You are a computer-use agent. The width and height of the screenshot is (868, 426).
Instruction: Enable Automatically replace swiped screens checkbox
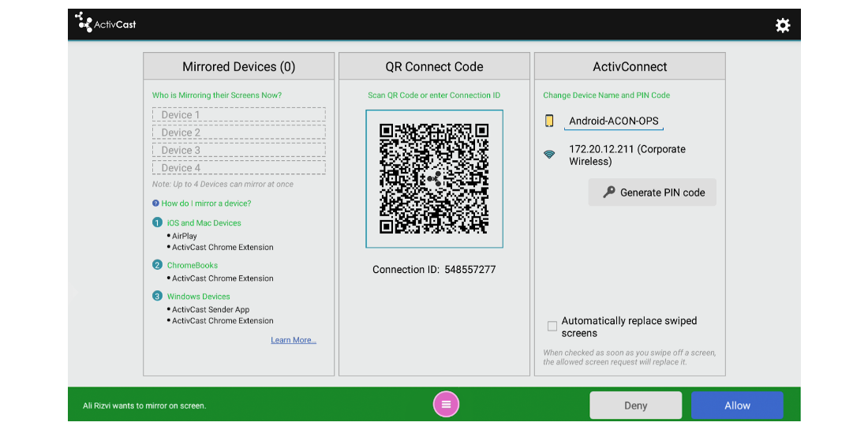coord(552,327)
